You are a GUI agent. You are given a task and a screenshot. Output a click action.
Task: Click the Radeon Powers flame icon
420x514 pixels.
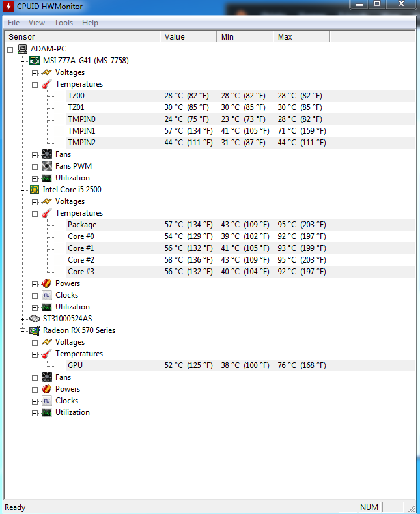tap(47, 389)
